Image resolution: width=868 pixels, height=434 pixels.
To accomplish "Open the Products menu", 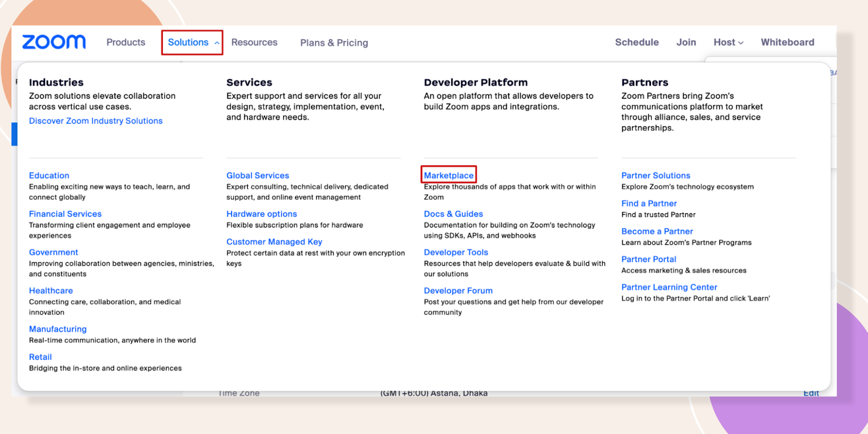I will pyautogui.click(x=126, y=42).
